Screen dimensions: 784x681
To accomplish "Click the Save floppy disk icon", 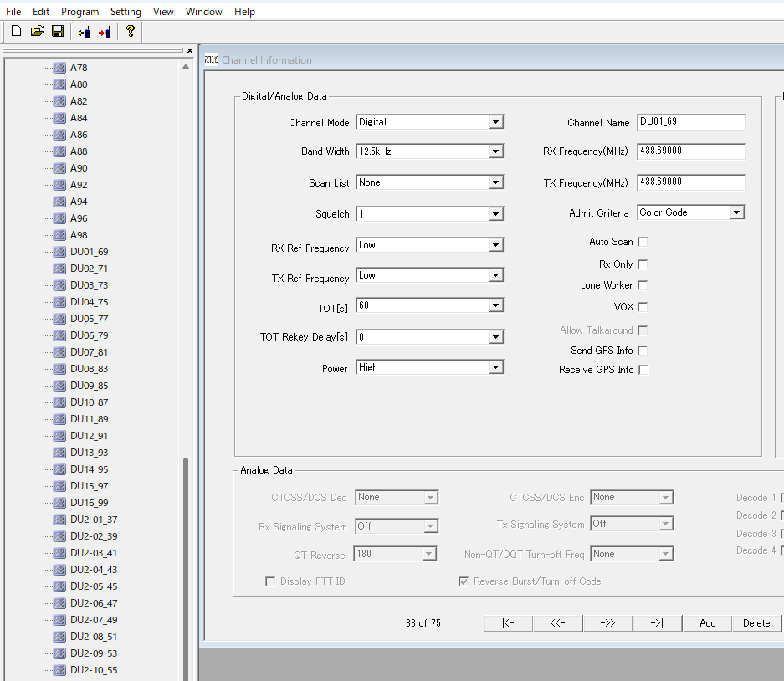I will point(58,32).
